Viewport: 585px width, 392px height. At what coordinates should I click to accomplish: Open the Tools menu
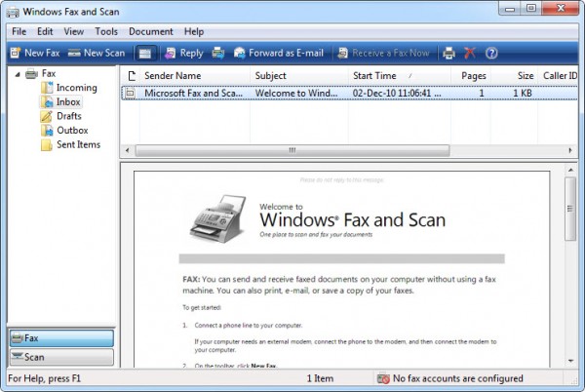(106, 32)
